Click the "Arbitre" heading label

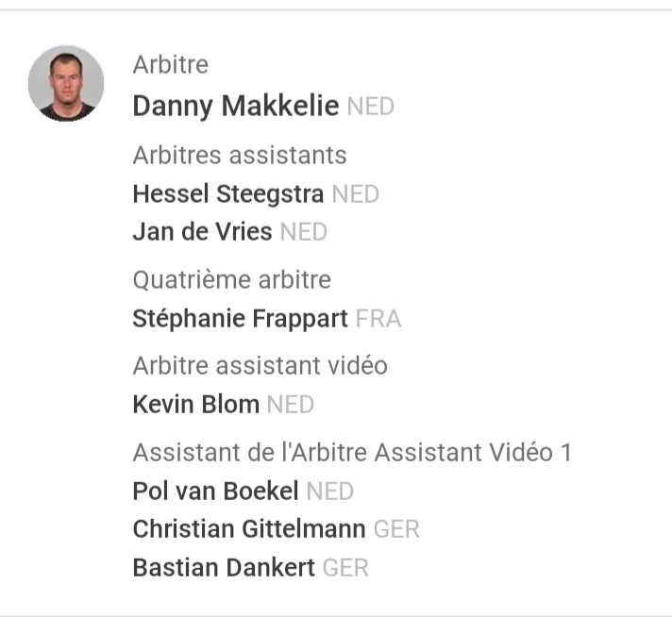click(x=171, y=65)
